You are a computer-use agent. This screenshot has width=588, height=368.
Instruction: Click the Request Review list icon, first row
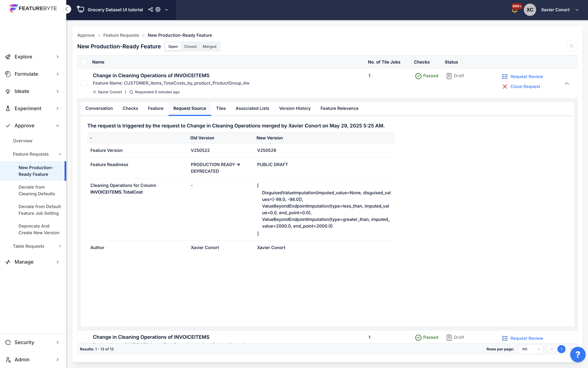click(x=505, y=77)
